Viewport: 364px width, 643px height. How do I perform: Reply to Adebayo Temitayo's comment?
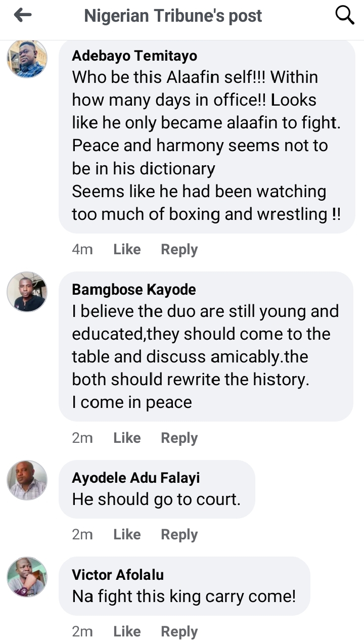179,249
